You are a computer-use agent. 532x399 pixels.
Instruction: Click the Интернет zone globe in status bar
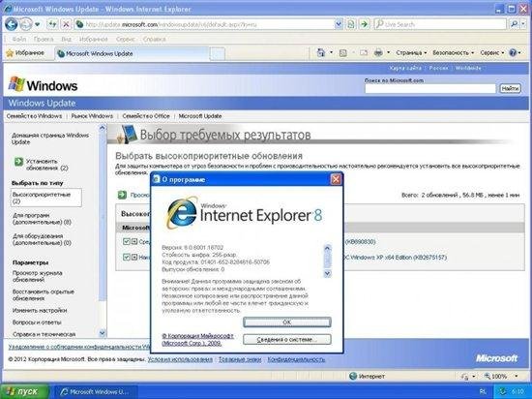[353, 376]
